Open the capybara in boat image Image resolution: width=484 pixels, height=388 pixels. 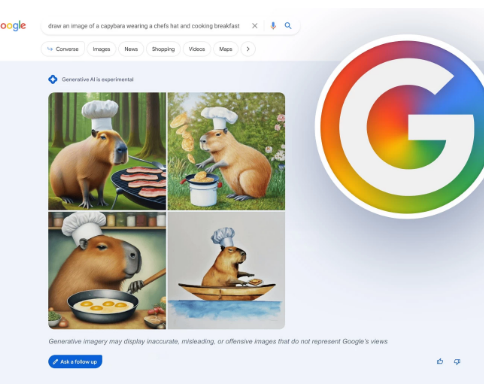(226, 270)
